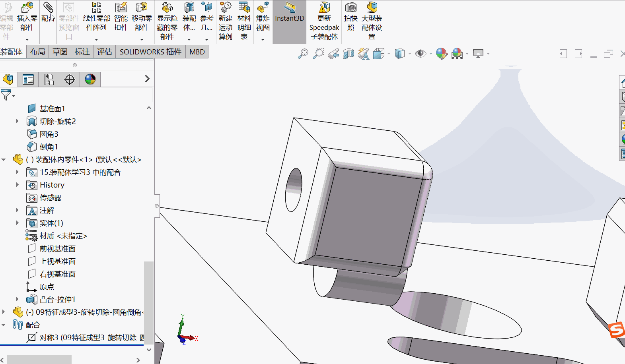Click the View Orientation cube icon
This screenshot has width=625, height=364.
tap(379, 54)
